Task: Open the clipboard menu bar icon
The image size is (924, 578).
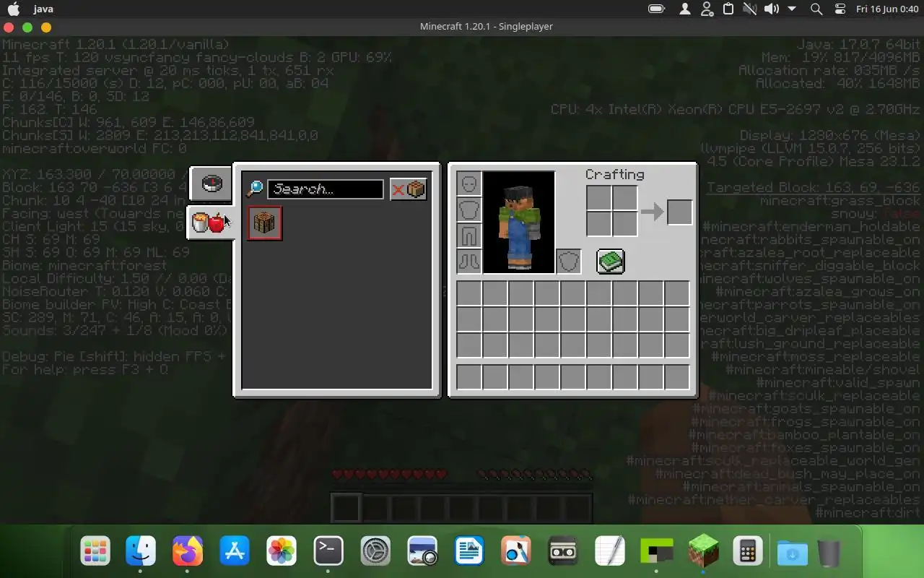Action: 728,9
